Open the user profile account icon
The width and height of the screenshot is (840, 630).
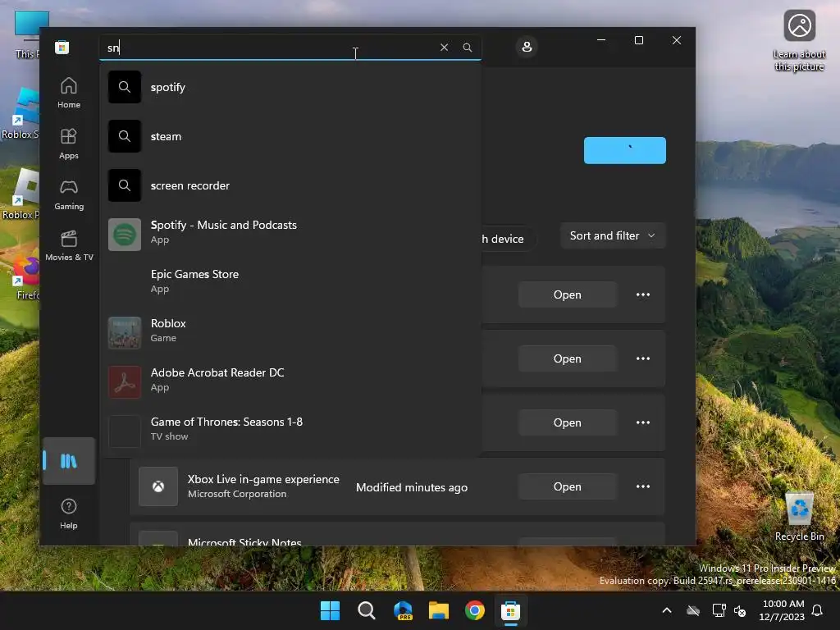pyautogui.click(x=527, y=47)
